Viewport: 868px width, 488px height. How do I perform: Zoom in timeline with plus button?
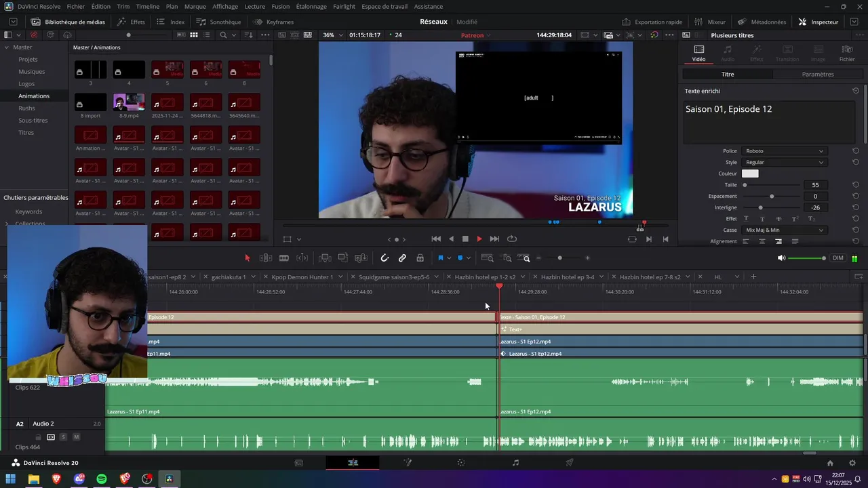[x=587, y=258]
